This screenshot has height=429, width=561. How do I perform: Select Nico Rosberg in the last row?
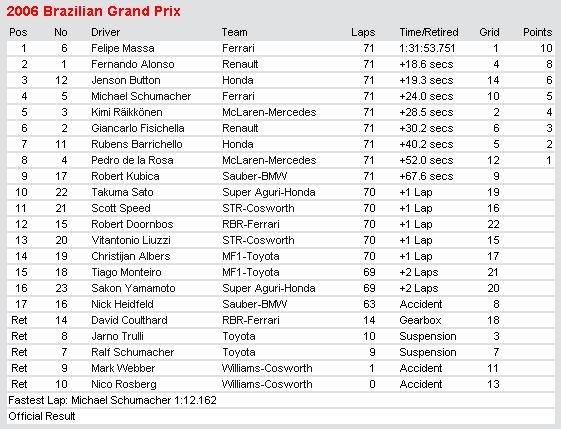tap(124, 384)
